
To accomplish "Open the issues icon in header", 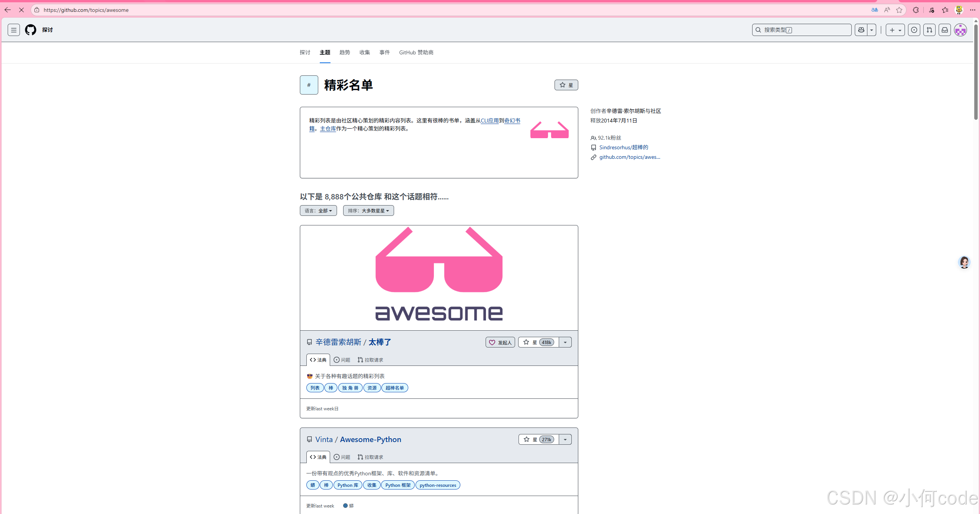I will click(x=914, y=30).
